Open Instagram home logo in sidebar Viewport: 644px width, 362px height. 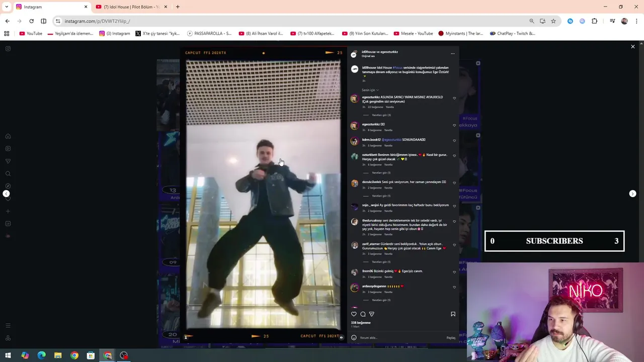(8, 49)
